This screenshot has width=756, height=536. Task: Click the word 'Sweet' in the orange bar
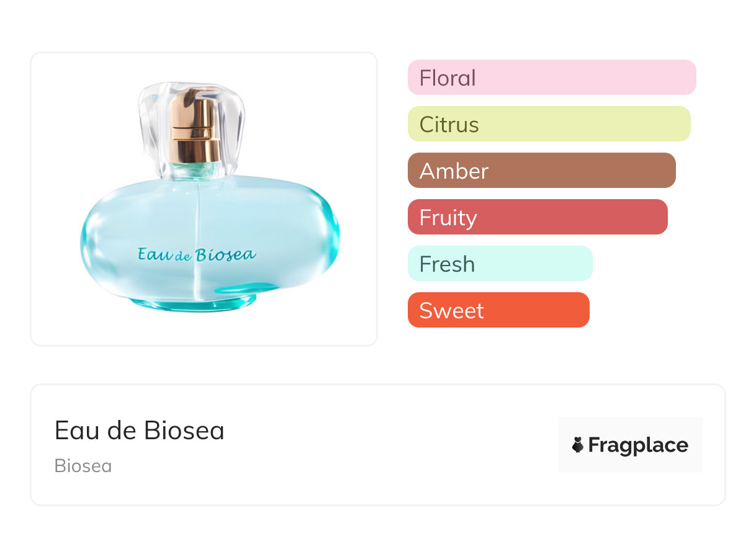(x=451, y=311)
